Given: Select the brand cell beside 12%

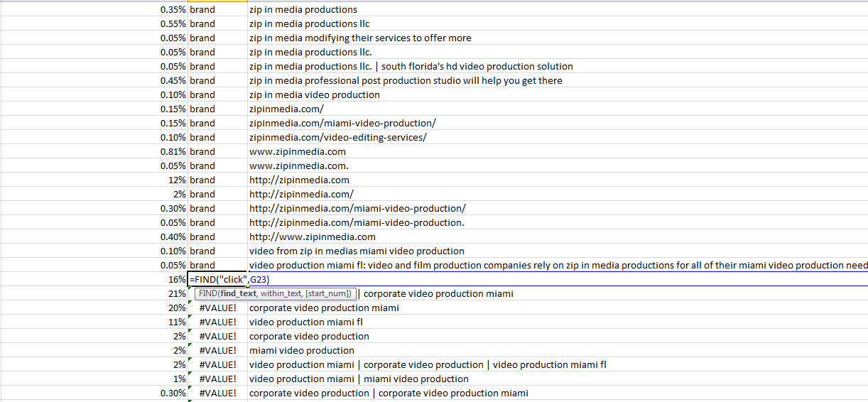Looking at the screenshot, I should (x=217, y=180).
